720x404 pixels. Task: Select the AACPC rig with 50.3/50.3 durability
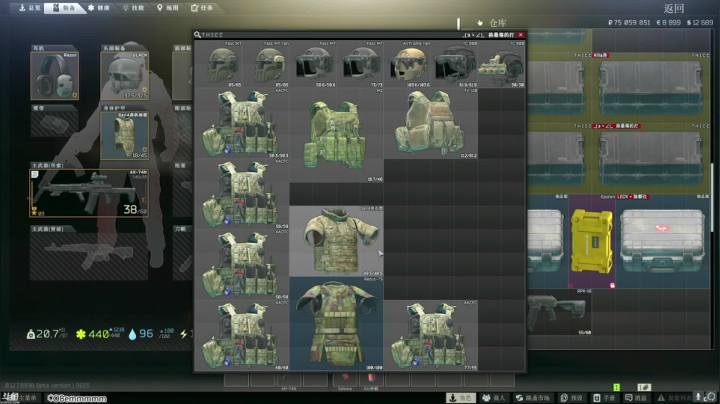(242, 123)
